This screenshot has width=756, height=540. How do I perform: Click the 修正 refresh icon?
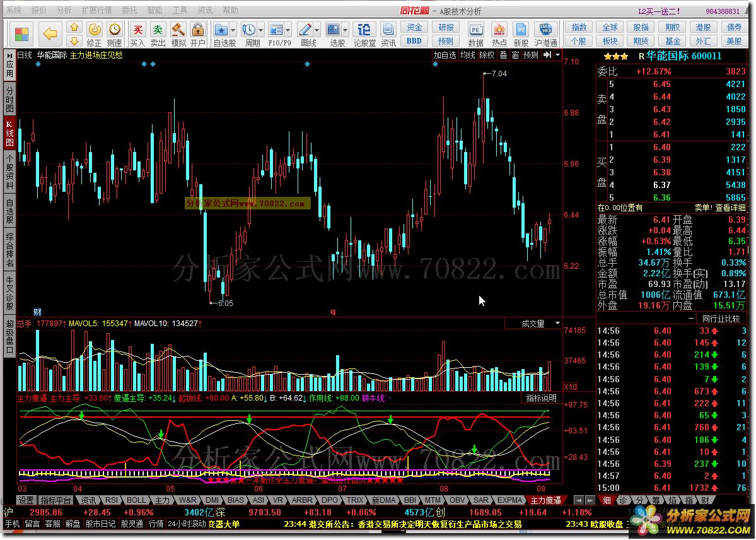click(x=95, y=30)
